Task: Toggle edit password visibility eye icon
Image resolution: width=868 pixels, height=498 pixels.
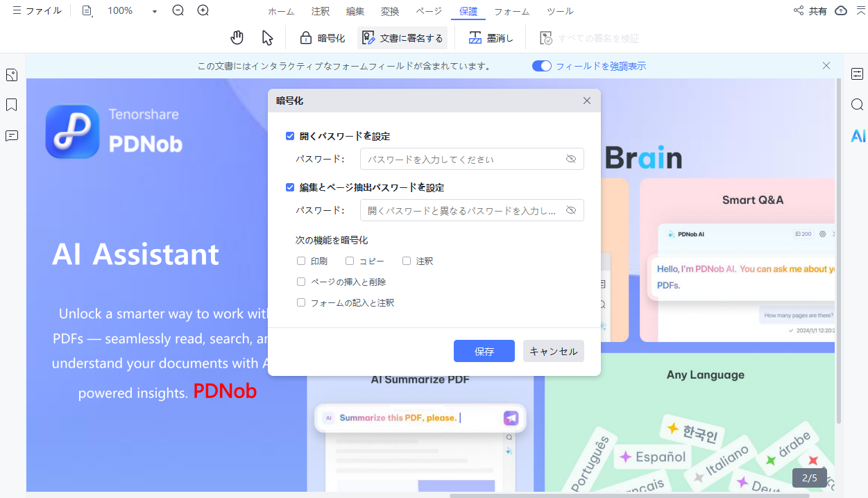Action: [x=571, y=210]
